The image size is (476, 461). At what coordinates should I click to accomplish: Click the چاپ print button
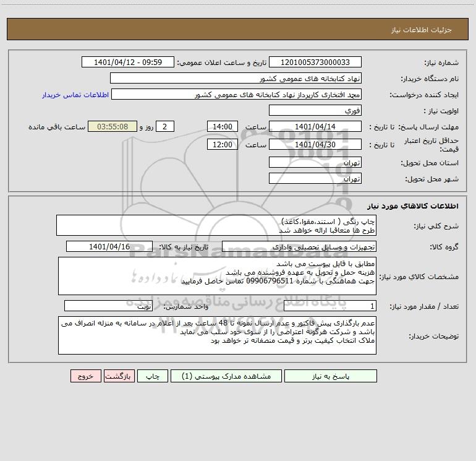[x=153, y=376]
